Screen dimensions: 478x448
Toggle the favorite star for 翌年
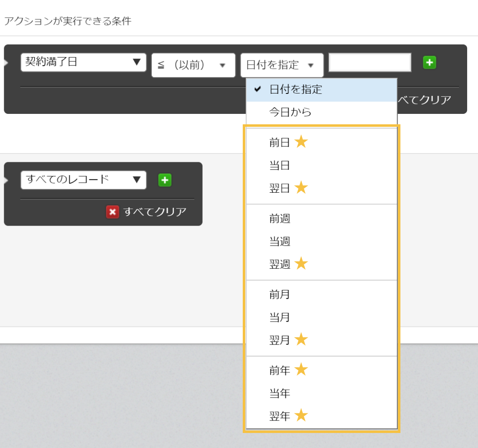301,416
